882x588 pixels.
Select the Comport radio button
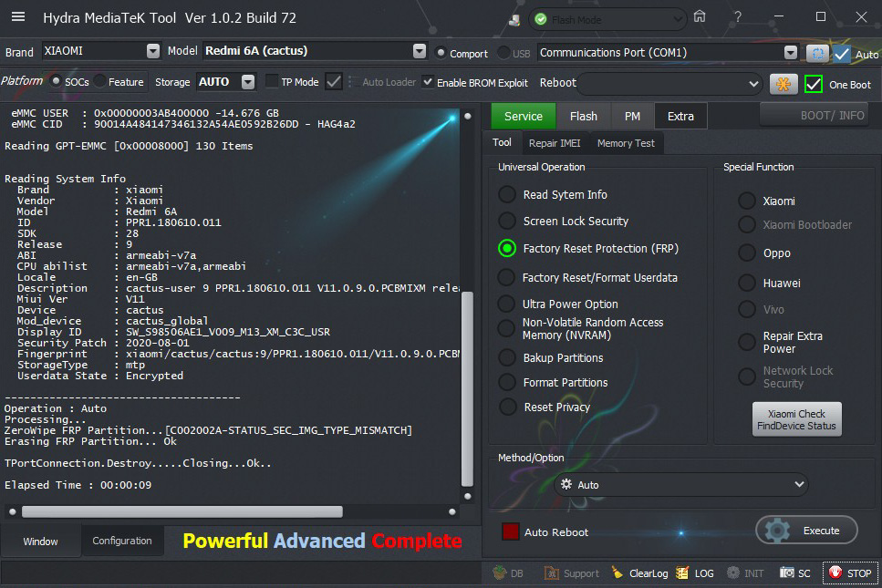[x=441, y=53]
